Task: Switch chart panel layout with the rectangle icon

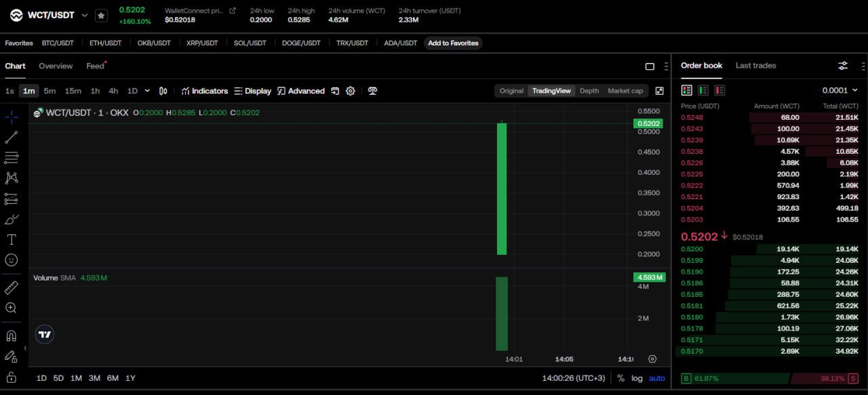Action: [x=650, y=66]
